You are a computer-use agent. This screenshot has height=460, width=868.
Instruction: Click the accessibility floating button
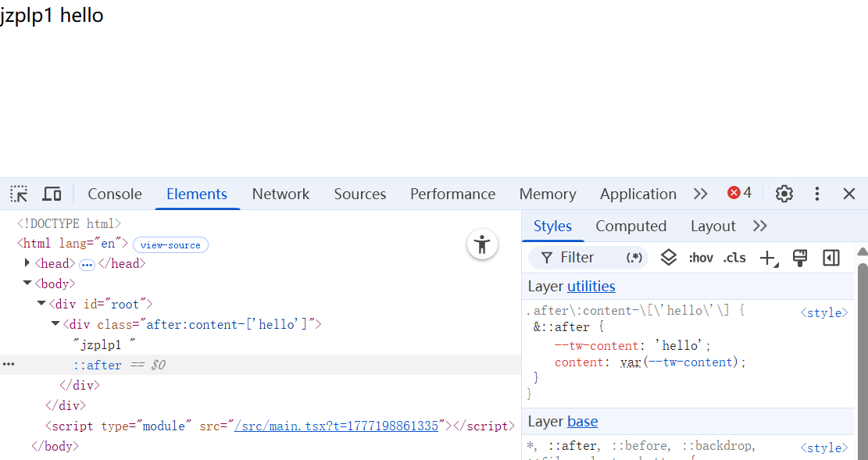coord(482,244)
